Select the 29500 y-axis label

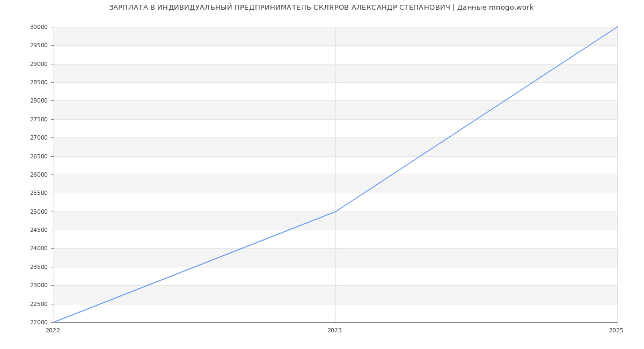(39, 46)
